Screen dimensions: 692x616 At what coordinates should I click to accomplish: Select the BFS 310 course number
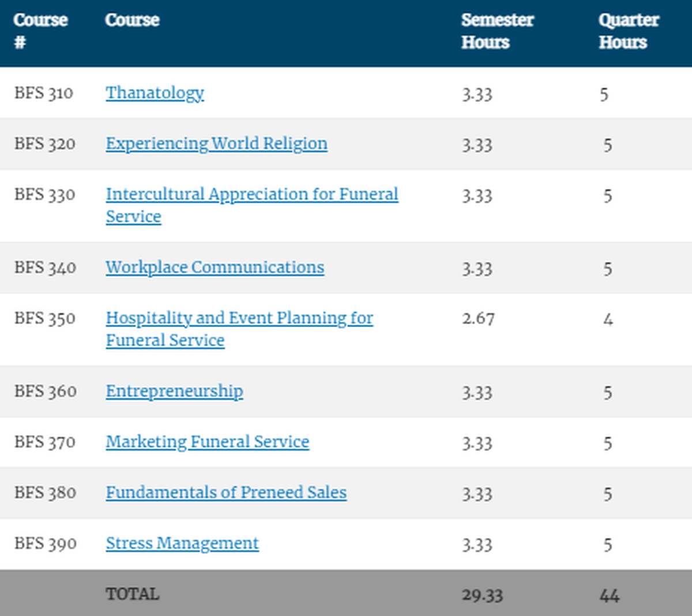(x=44, y=93)
